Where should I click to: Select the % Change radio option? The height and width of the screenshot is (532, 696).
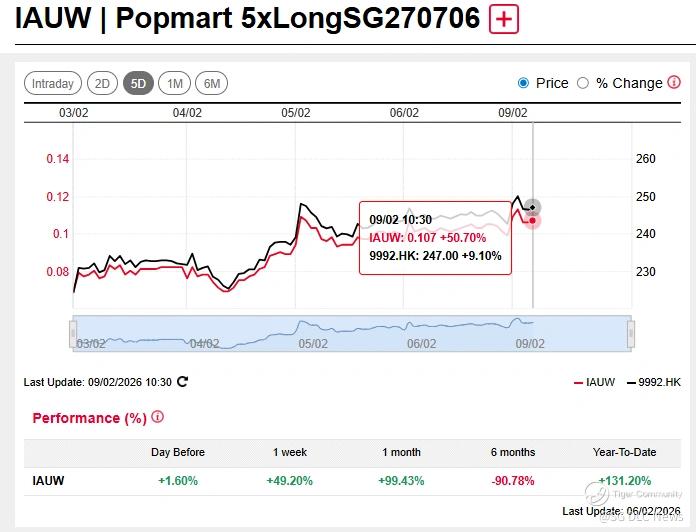(582, 83)
